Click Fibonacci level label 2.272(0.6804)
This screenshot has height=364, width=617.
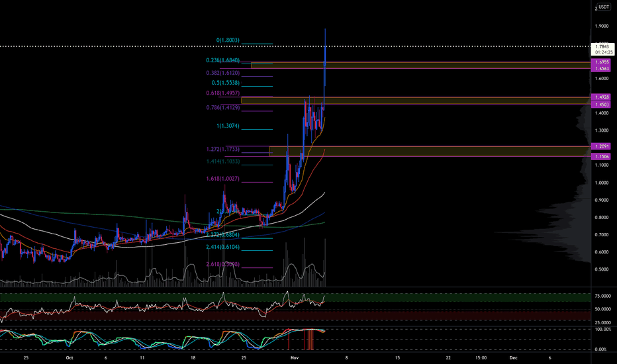click(222, 234)
